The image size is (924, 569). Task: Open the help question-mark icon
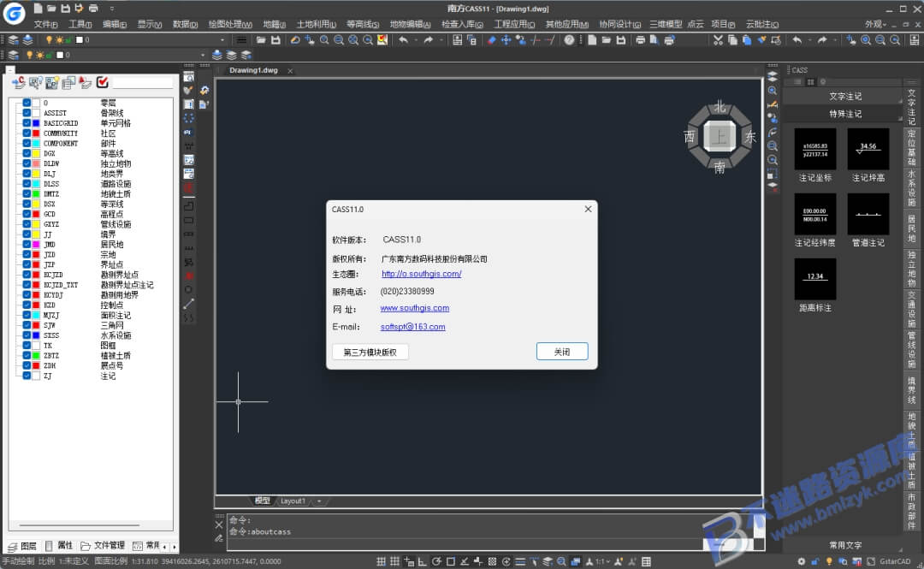(x=569, y=40)
